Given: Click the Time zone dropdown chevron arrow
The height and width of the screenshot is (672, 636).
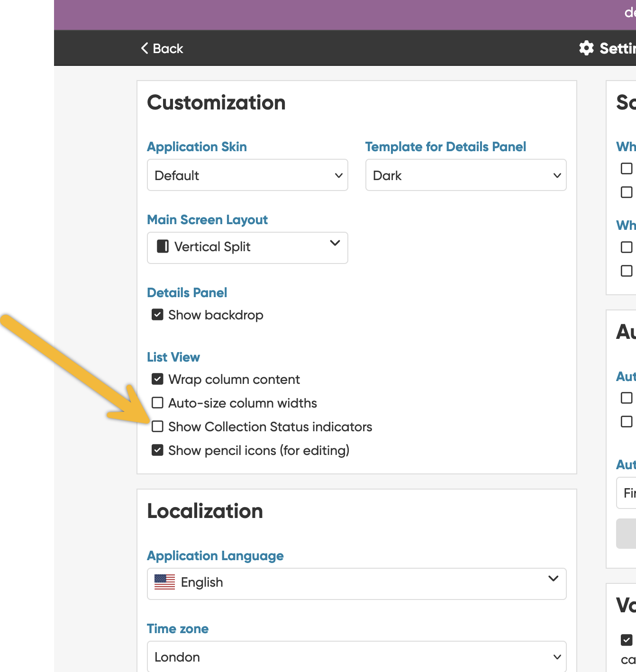Looking at the screenshot, I should point(557,657).
